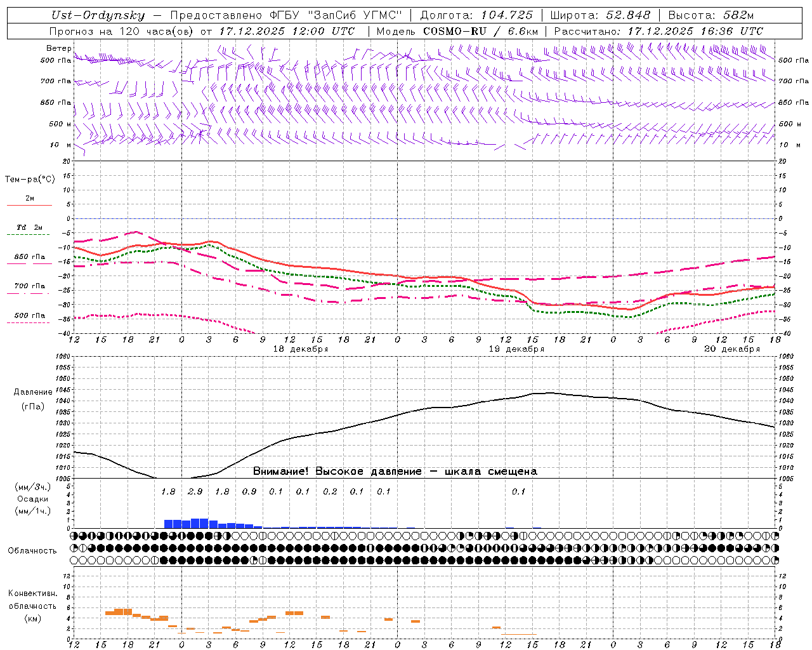Select the 'Прогноз на 120 часа(ов)' forecast line
The width and height of the screenshot is (812, 650).
[121, 31]
